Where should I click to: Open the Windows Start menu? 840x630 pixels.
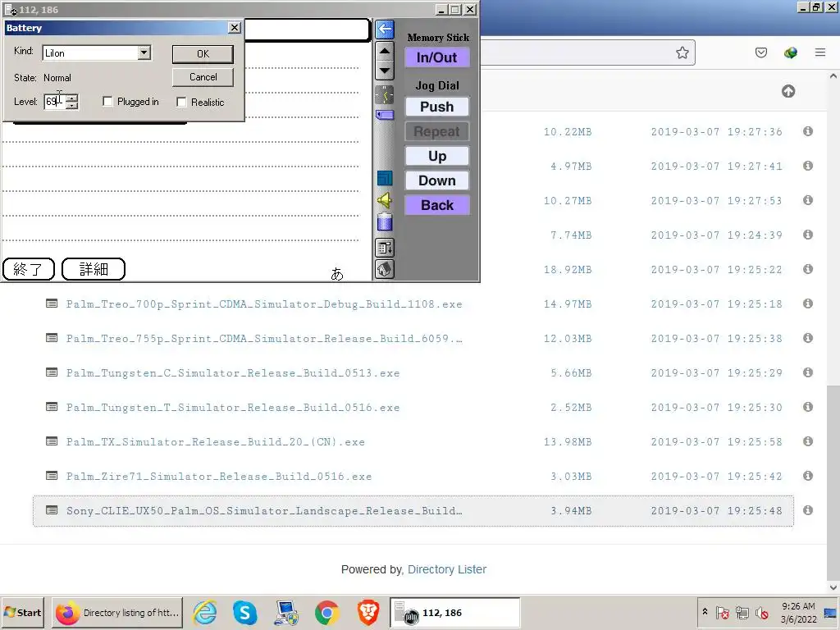pyautogui.click(x=23, y=612)
